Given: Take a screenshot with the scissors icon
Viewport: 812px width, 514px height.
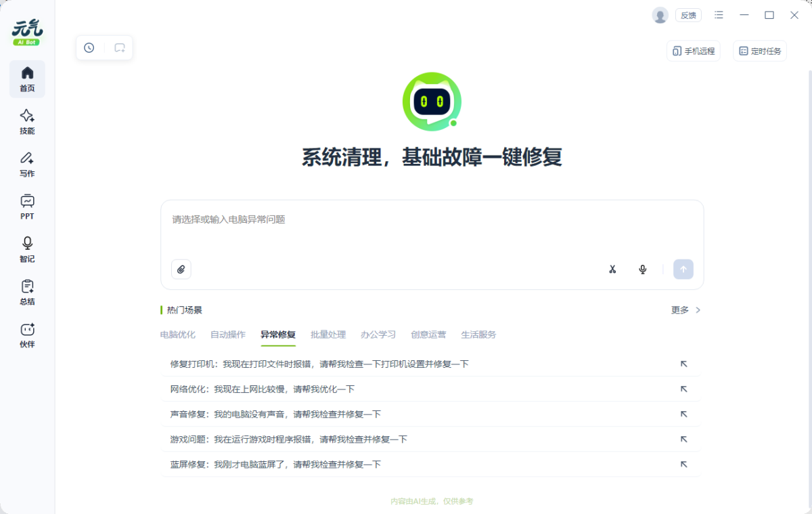Looking at the screenshot, I should (612, 269).
